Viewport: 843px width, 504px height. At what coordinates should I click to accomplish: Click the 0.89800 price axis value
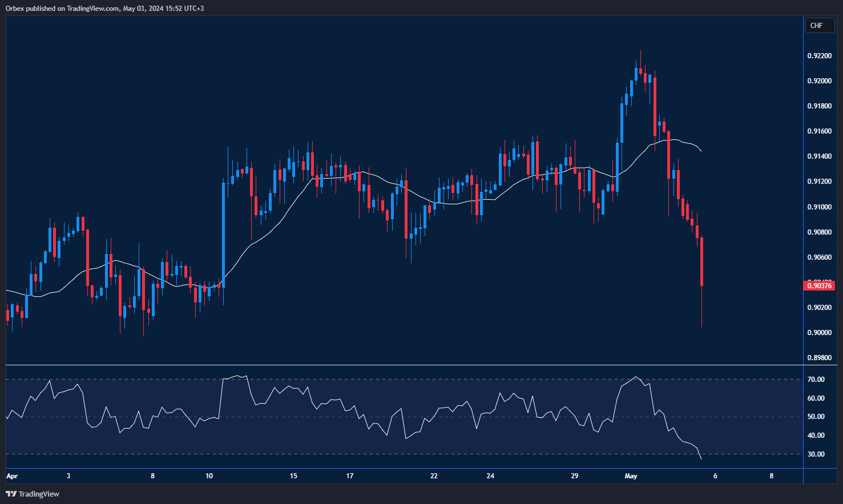pyautogui.click(x=820, y=358)
